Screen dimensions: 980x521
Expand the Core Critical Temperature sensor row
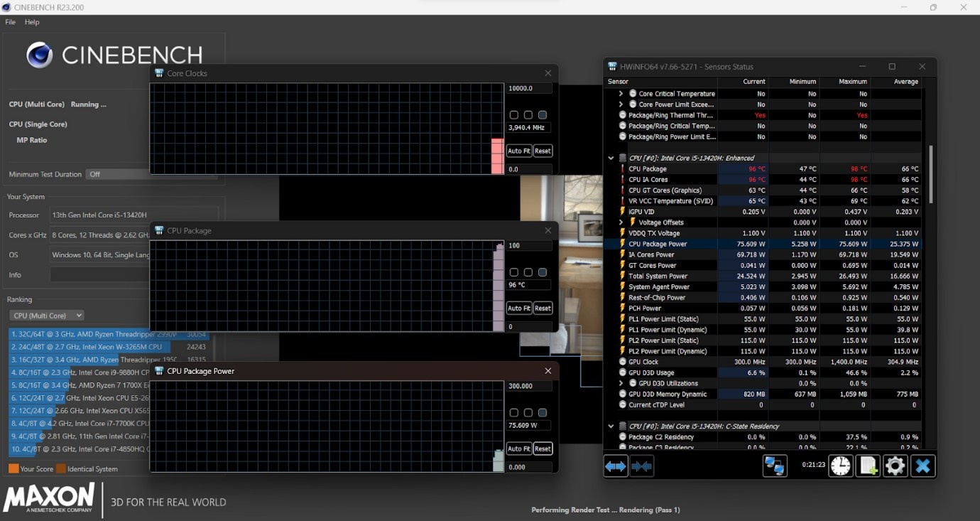(621, 94)
